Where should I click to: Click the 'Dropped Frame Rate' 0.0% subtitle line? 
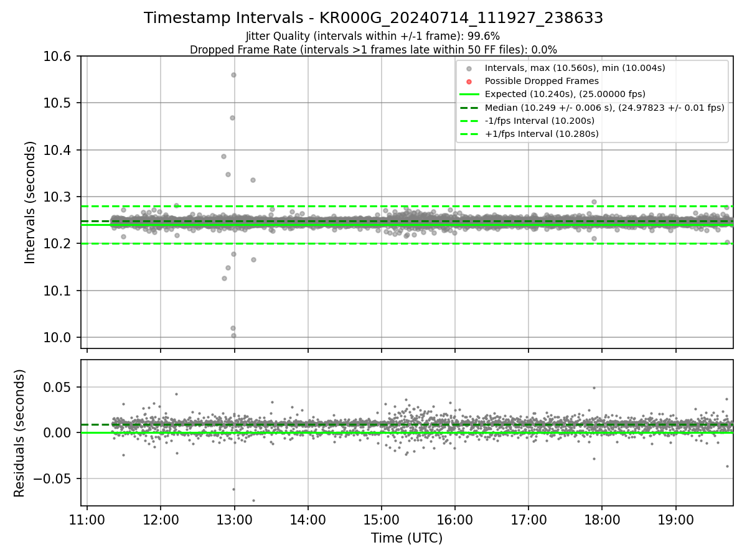click(x=374, y=50)
